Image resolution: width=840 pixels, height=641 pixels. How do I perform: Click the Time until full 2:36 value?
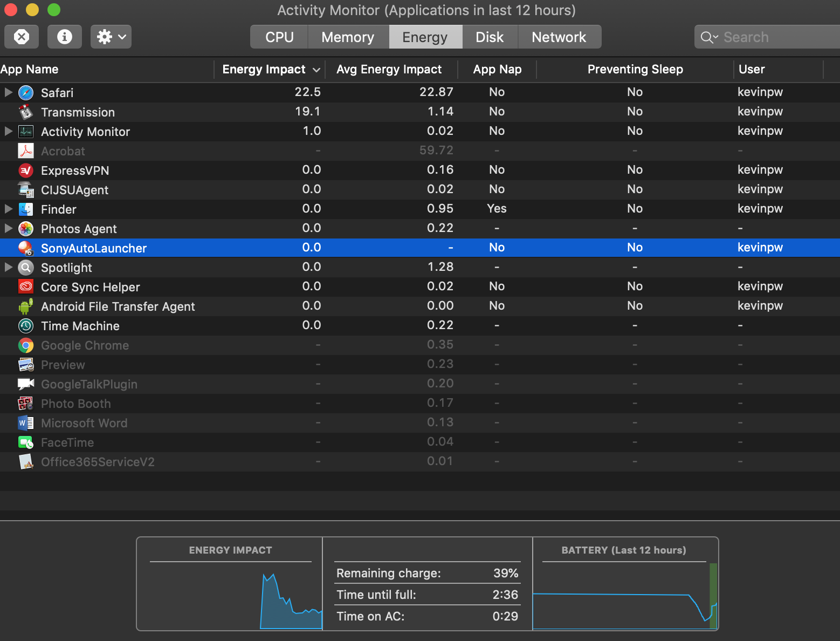point(505,595)
